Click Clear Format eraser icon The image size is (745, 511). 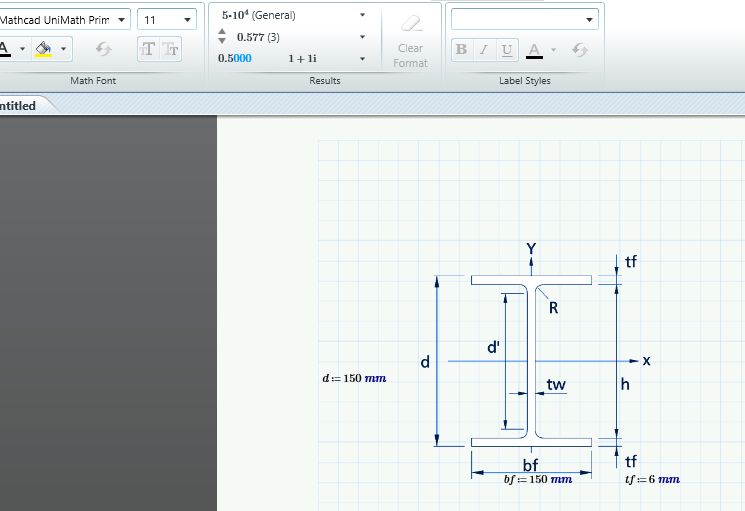(411, 24)
